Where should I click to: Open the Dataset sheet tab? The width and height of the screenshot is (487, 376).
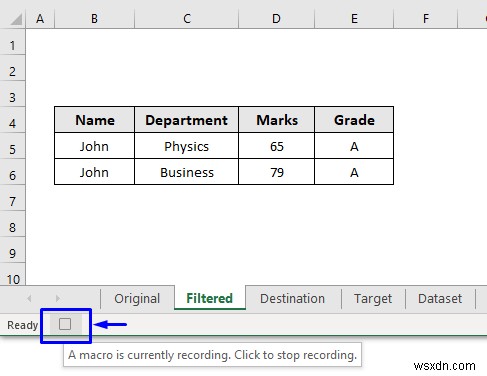pyautogui.click(x=440, y=298)
